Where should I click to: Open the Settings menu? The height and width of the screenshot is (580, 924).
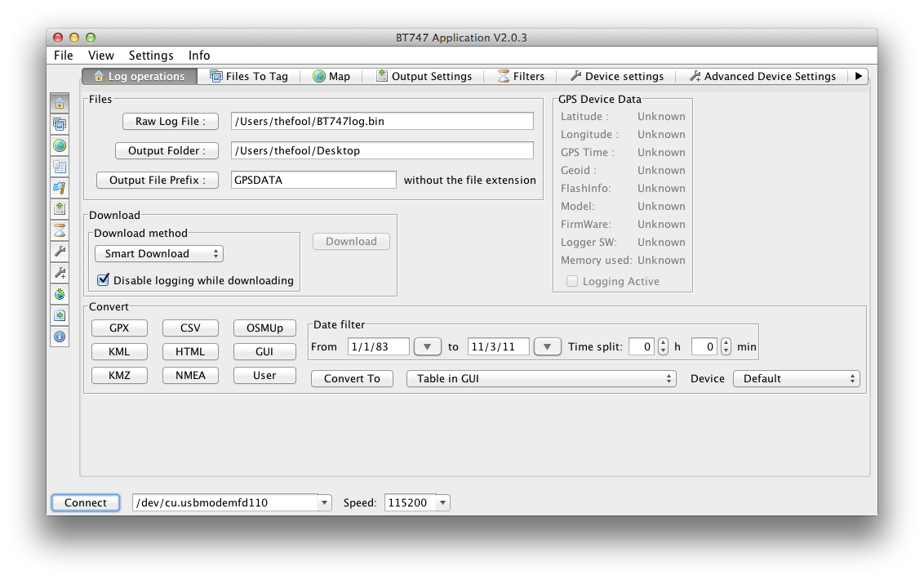(x=151, y=56)
